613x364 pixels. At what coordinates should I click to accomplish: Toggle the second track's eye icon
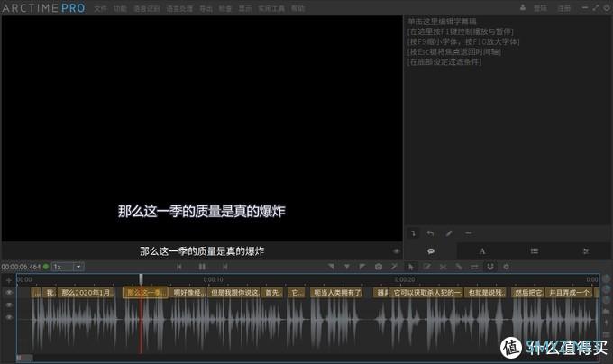tap(9, 305)
